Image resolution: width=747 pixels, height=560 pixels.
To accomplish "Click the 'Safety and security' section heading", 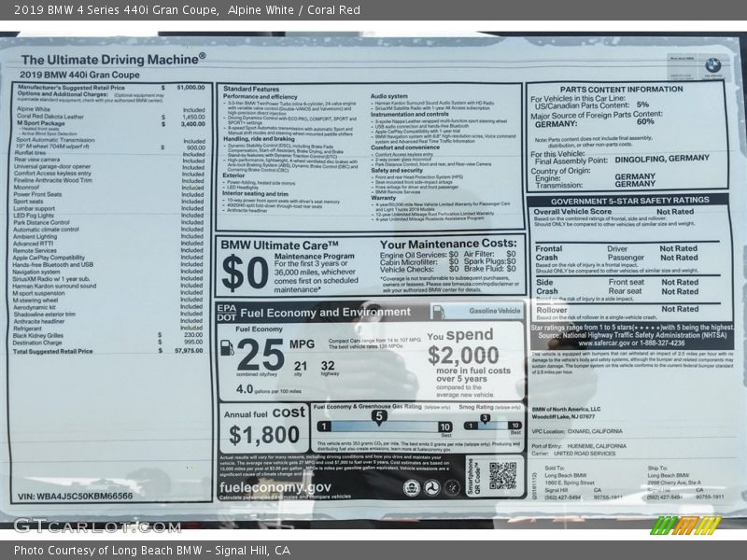I will (x=397, y=170).
